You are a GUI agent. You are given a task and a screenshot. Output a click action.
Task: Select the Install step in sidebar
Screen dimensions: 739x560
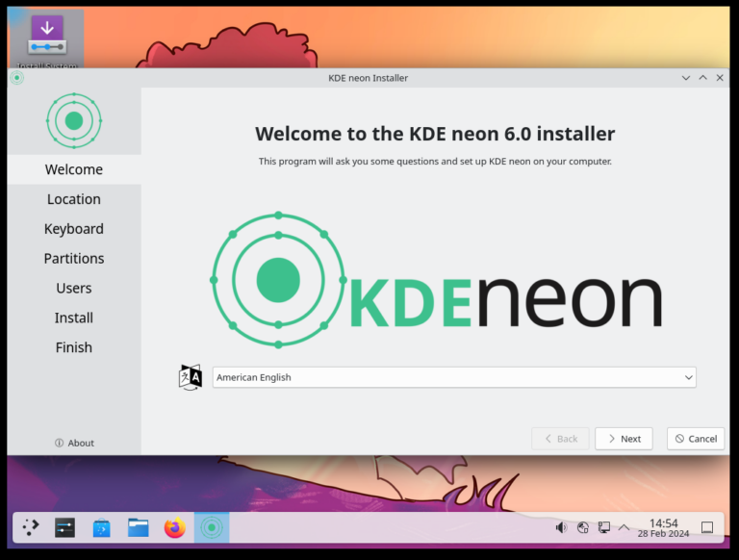pos(74,318)
